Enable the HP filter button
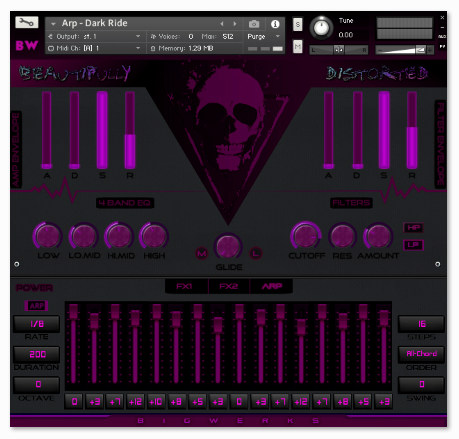Viewport: 459px width, 439px height. [413, 228]
